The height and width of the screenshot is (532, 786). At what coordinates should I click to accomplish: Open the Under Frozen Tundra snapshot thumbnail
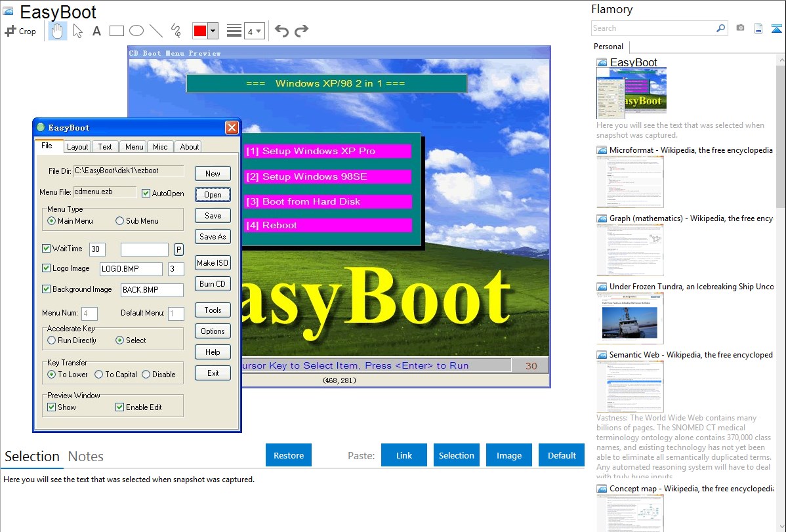point(630,318)
